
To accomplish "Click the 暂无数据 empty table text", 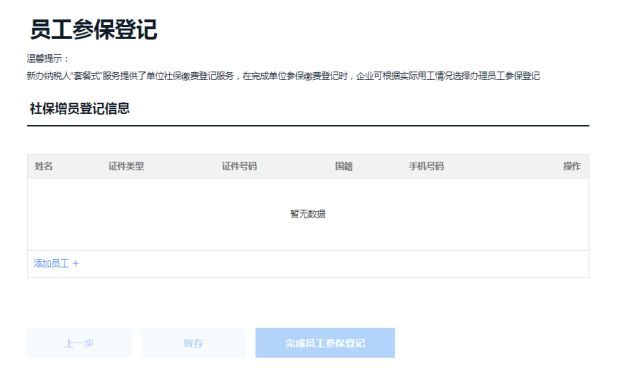I will (x=308, y=214).
